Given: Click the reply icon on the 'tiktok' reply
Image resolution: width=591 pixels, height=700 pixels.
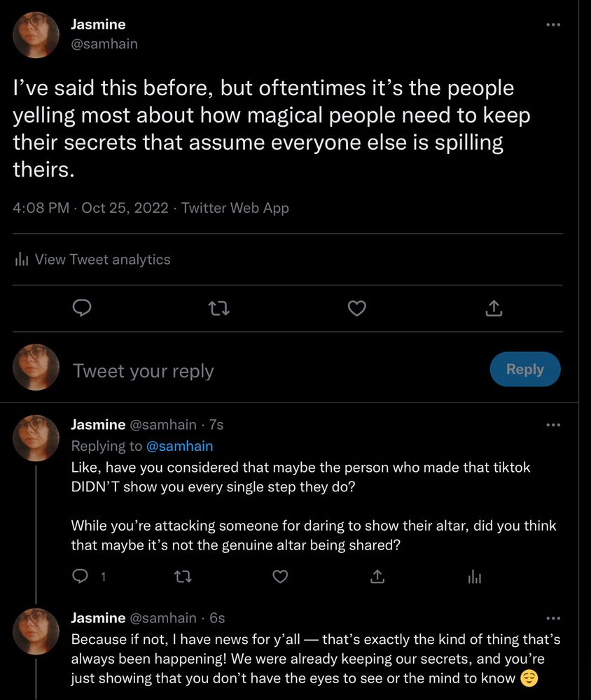Looking at the screenshot, I should click(81, 575).
